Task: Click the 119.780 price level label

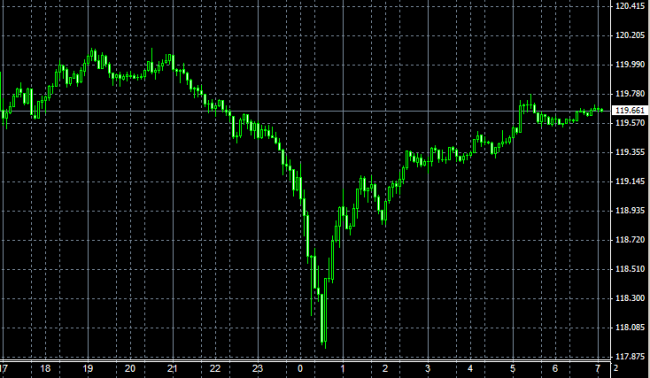Action: click(630, 94)
